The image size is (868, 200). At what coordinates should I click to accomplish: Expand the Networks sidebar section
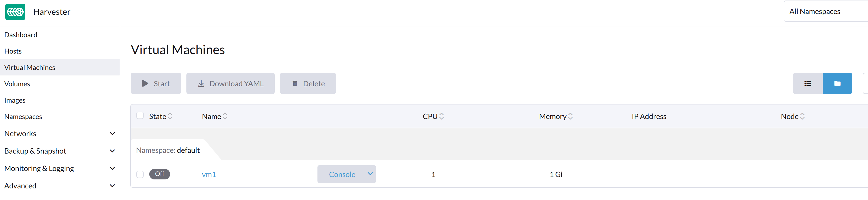click(112, 134)
